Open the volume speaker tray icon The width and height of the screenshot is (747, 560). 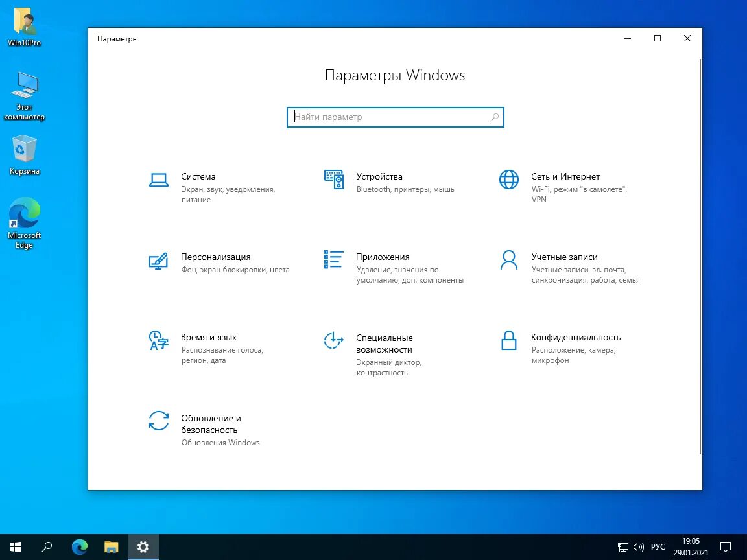coord(638,547)
